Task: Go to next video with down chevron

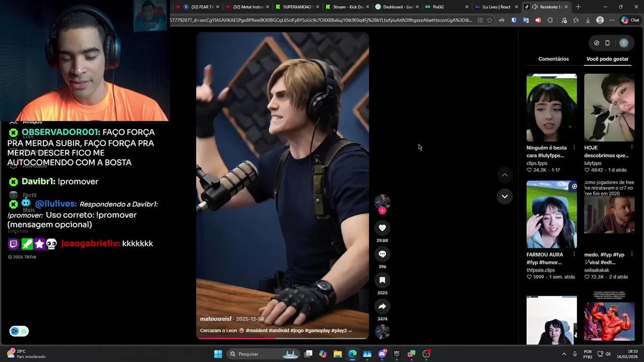Action: pos(505,196)
